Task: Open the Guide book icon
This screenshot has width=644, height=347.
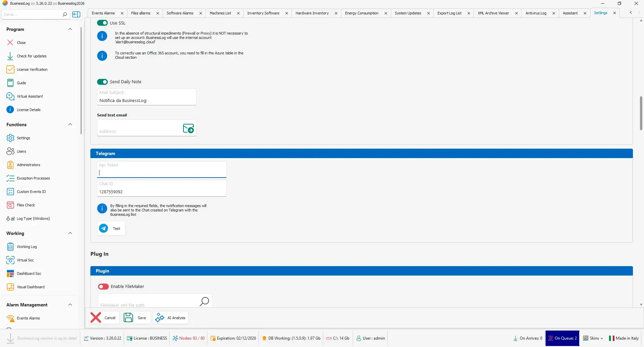Action: click(10, 83)
